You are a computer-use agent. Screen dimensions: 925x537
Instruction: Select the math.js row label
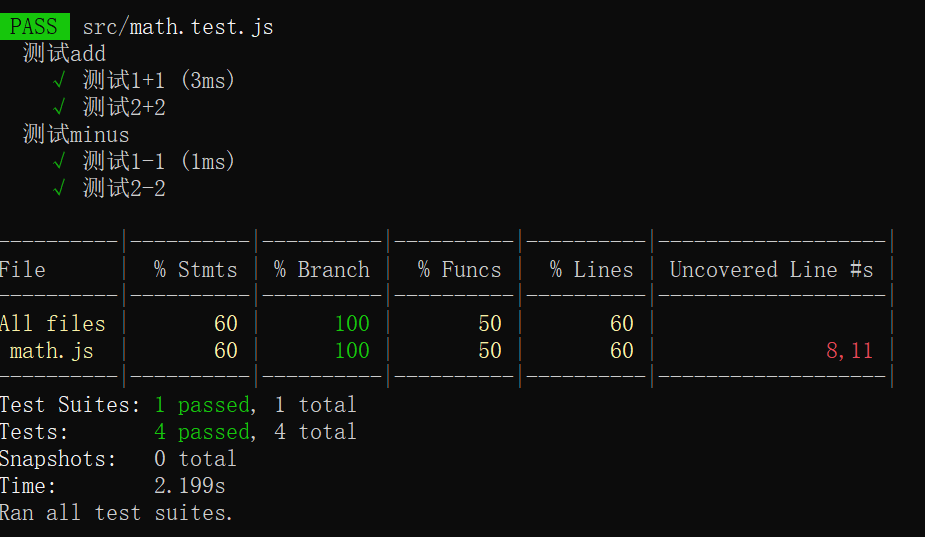(51, 350)
